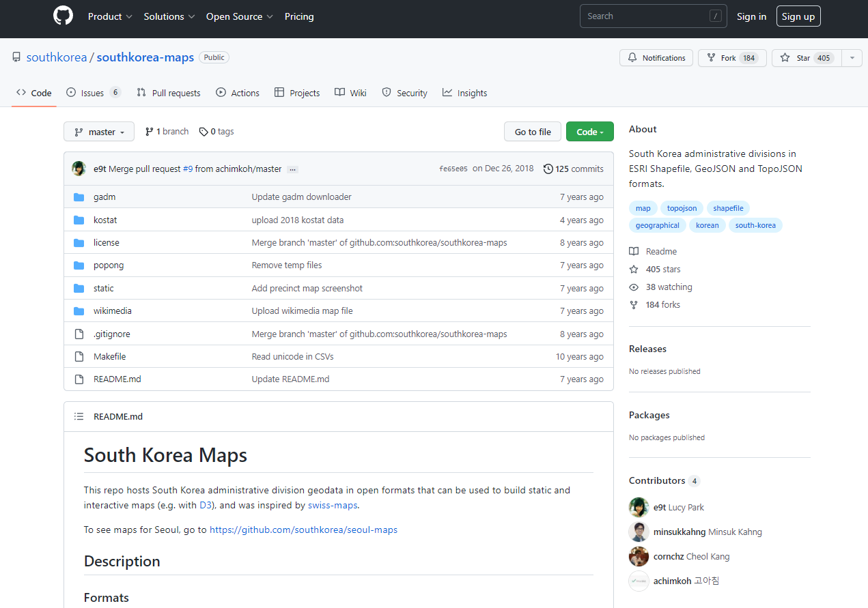Click the commit history clock icon
868x608 pixels.
click(x=548, y=169)
